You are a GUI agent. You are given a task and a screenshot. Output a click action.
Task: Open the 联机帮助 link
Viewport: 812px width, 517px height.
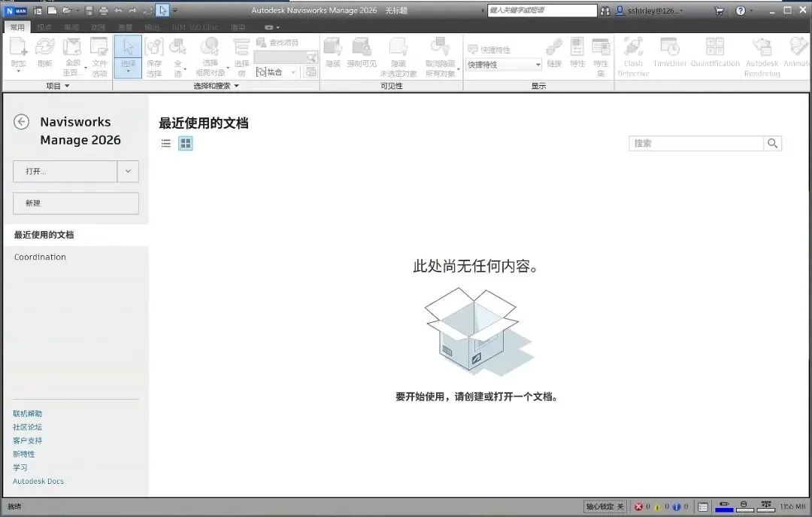tap(28, 414)
